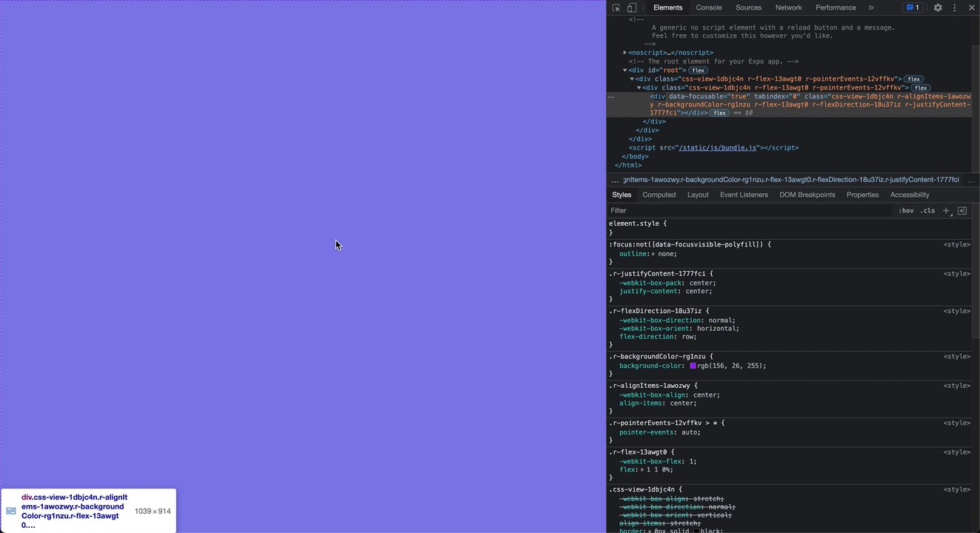Activate the inspect element picker icon
The image size is (980, 533).
point(616,7)
